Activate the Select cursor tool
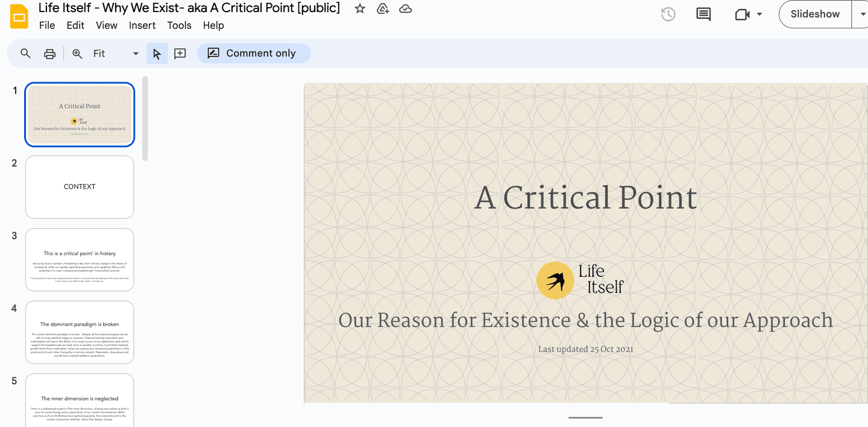This screenshot has height=427, width=868. pos(157,53)
